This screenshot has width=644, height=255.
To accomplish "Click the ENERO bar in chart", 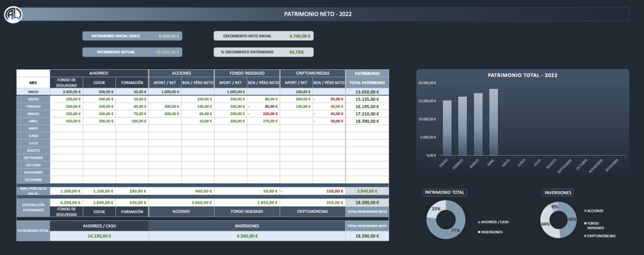I will coord(447,128).
